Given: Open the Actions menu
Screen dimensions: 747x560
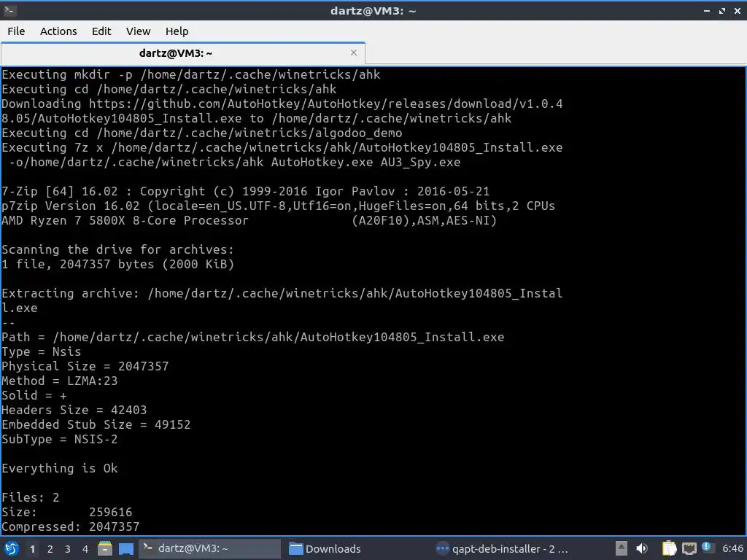Looking at the screenshot, I should tap(58, 31).
